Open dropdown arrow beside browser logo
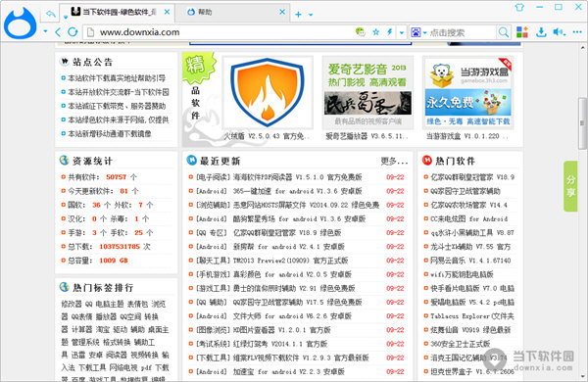This screenshot has width=588, height=382. click(x=45, y=31)
